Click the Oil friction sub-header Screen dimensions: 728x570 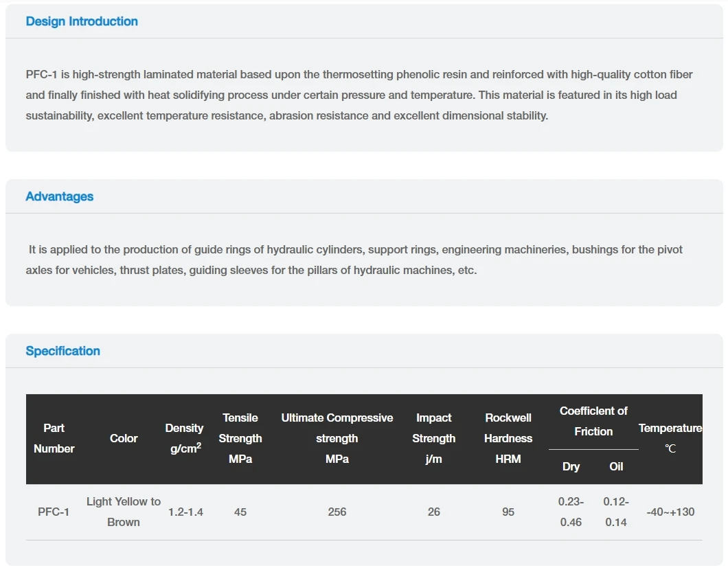[x=617, y=466]
